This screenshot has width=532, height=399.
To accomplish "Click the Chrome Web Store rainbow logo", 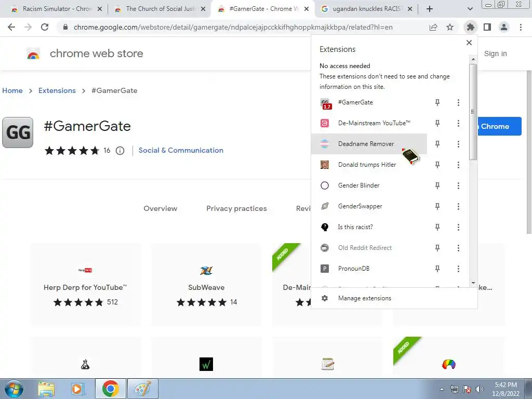I will pos(33,54).
